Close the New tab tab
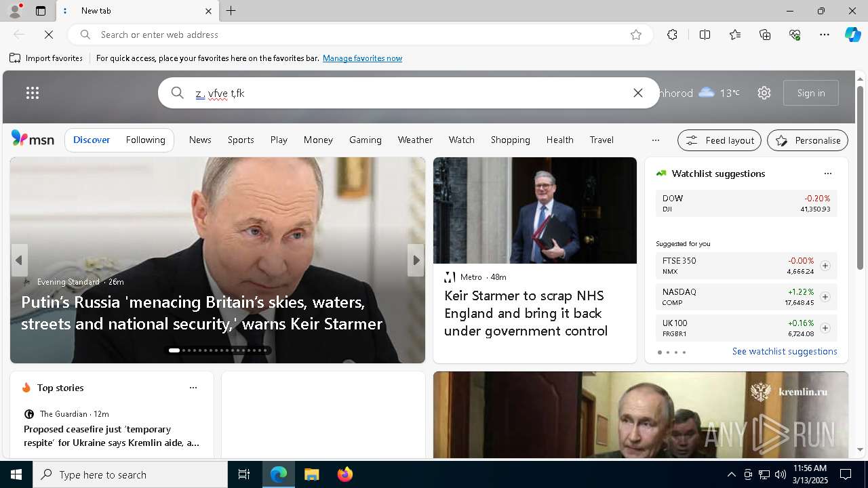868x488 pixels. point(208,11)
